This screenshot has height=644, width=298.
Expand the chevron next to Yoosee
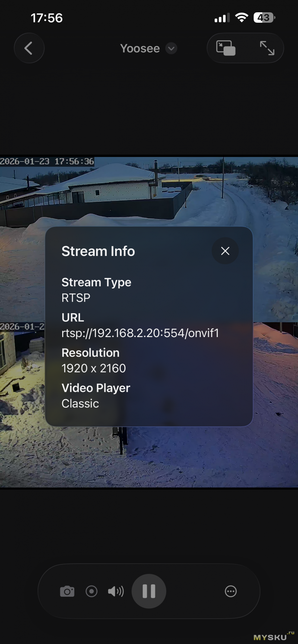click(171, 48)
